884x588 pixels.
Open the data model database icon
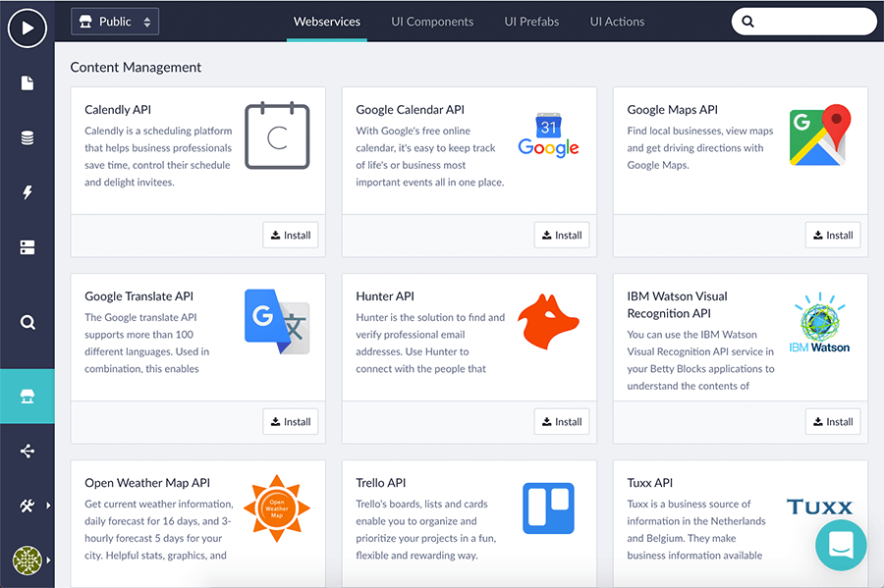tap(28, 138)
